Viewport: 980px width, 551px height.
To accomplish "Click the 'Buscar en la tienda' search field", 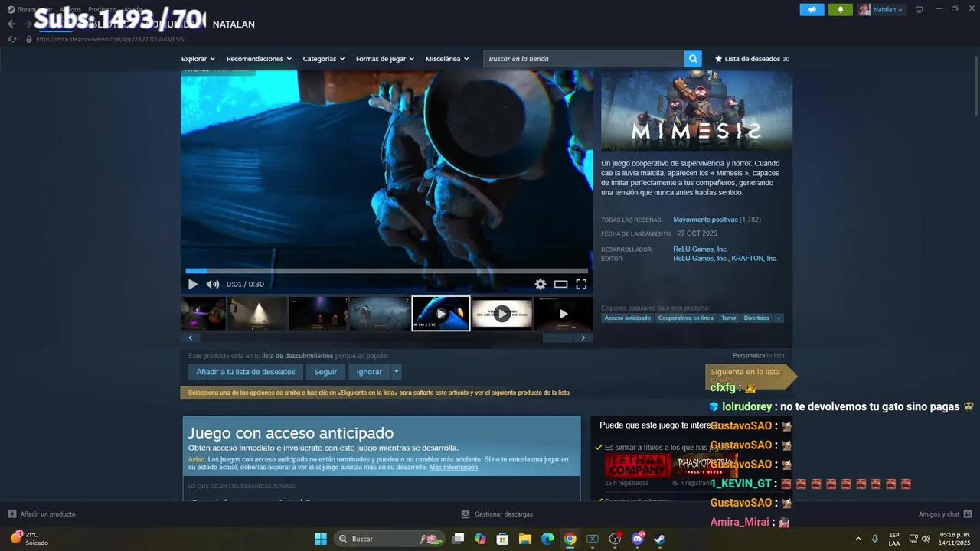I will tap(583, 59).
